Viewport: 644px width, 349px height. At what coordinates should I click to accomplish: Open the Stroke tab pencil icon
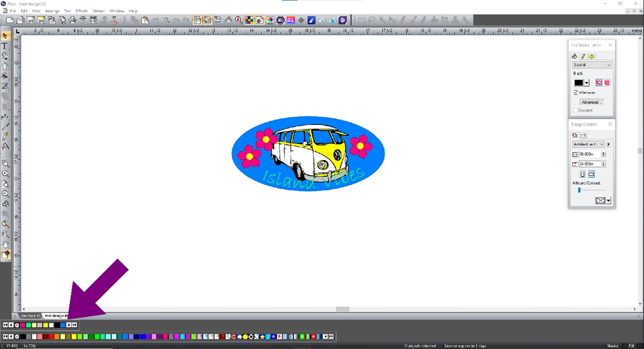[583, 56]
